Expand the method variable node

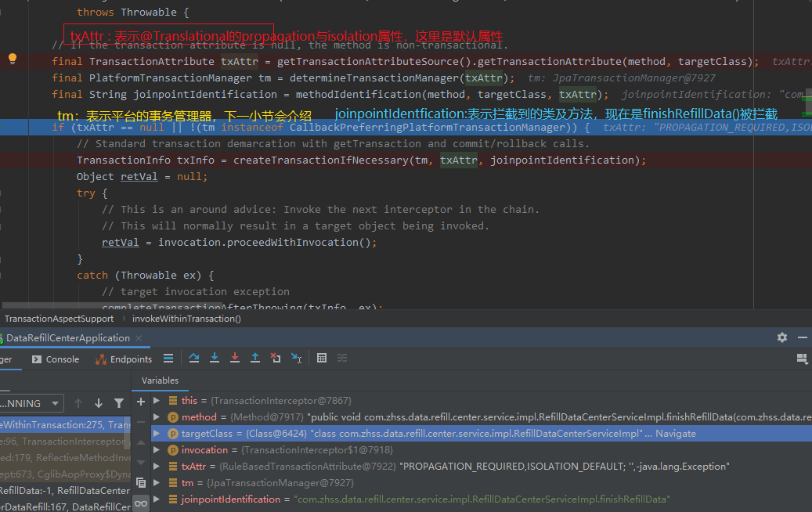tap(157, 417)
